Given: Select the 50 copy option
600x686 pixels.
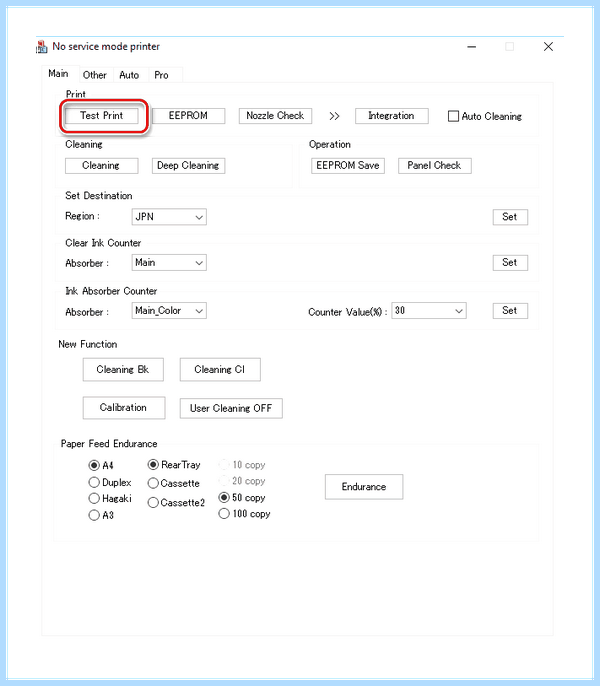Looking at the screenshot, I should [224, 497].
